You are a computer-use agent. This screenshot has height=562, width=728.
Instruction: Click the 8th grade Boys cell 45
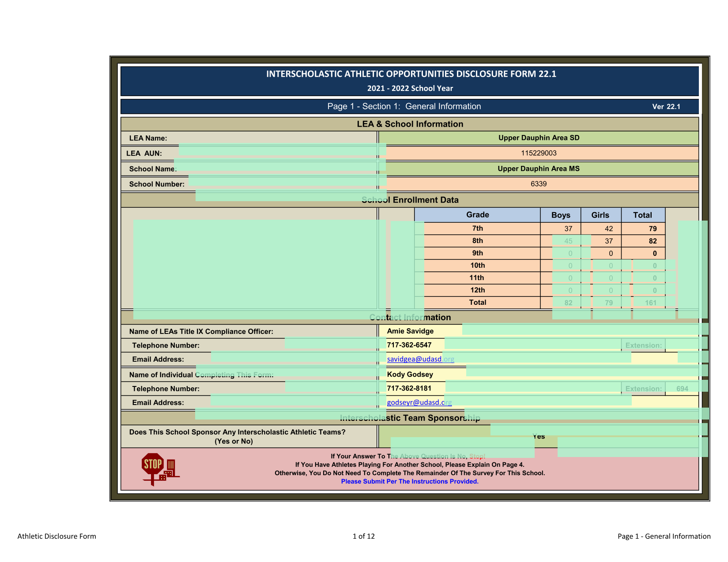[x=561, y=241]
